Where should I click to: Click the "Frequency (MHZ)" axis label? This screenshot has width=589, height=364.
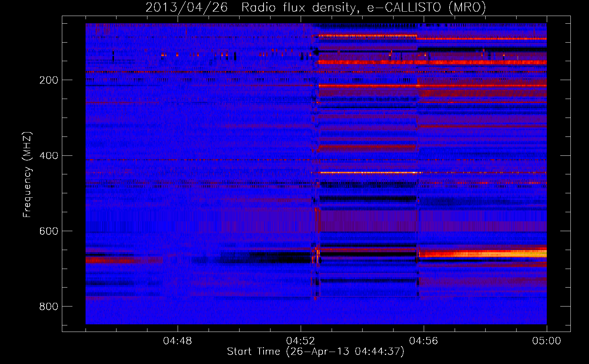click(x=27, y=175)
